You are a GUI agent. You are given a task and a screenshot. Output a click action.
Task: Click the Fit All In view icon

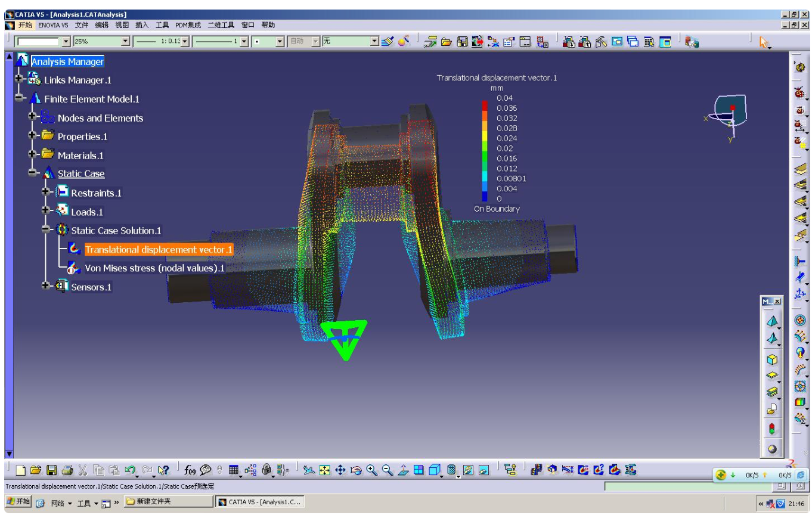[x=324, y=470]
